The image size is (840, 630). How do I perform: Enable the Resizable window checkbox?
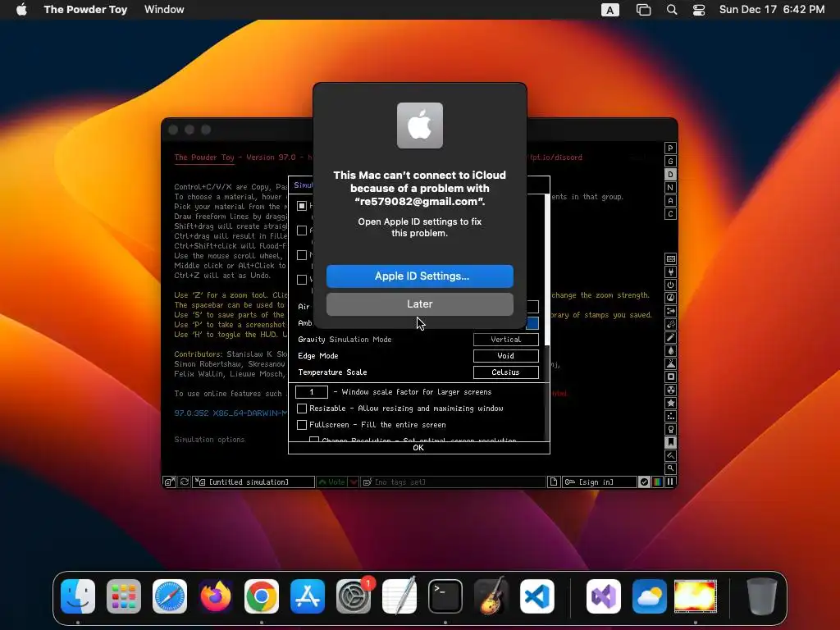tap(302, 409)
